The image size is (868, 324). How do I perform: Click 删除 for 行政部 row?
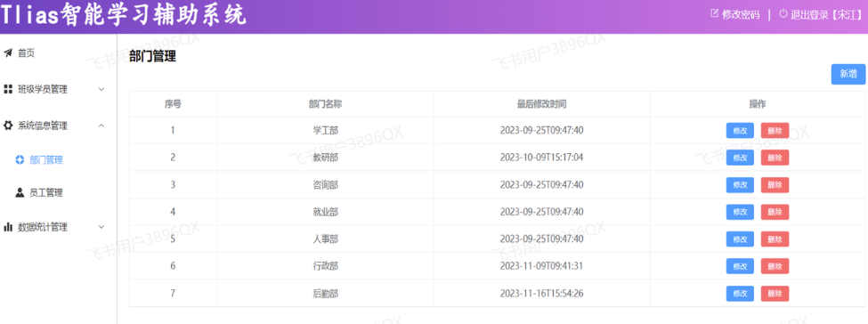click(x=775, y=266)
